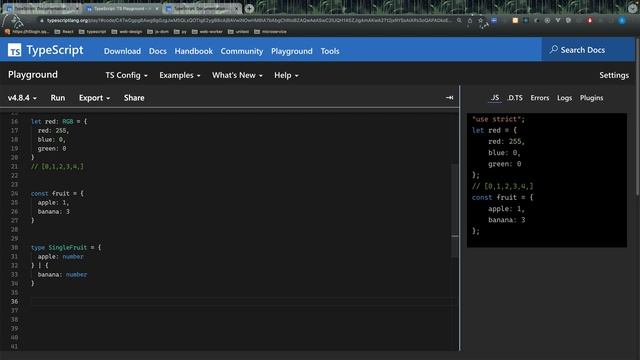Open a new browser tab with the plus icon
640x360 pixels.
[249, 9]
